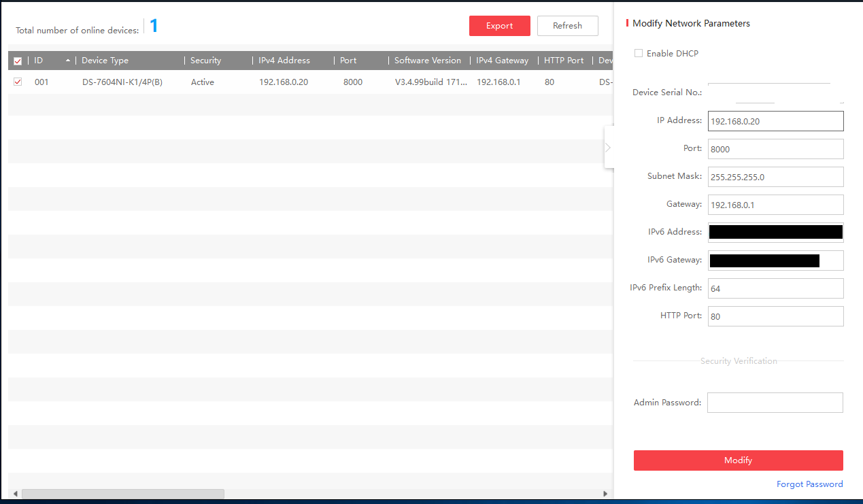Click the scrollbar's left arrow
The height and width of the screenshot is (504, 863).
15,493
